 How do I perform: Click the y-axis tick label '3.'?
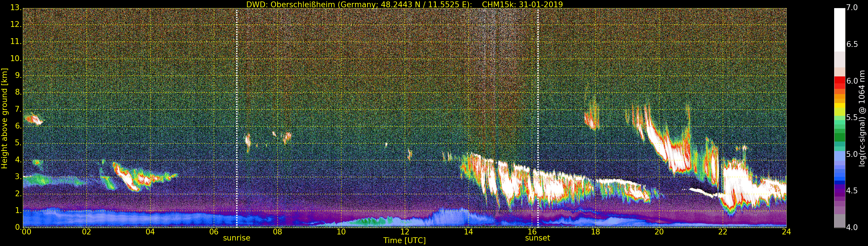pos(18,177)
